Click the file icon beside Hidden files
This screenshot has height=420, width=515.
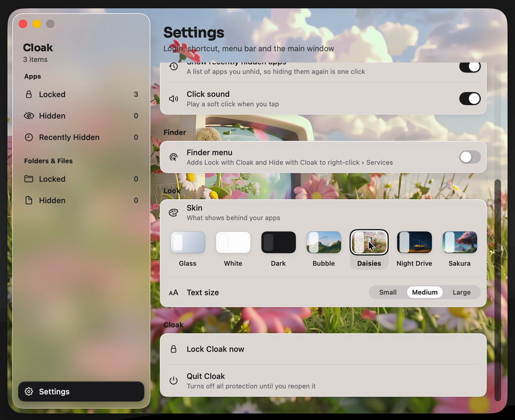(29, 201)
